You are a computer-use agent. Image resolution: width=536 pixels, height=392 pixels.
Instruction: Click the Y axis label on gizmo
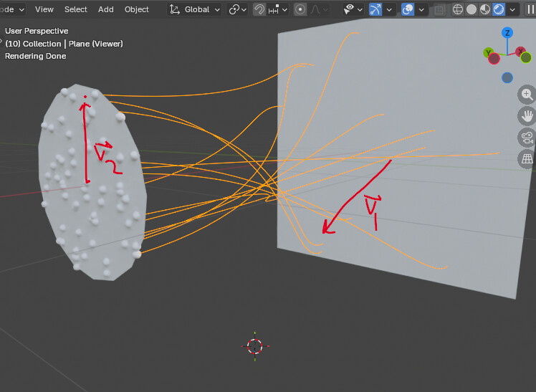(489, 52)
